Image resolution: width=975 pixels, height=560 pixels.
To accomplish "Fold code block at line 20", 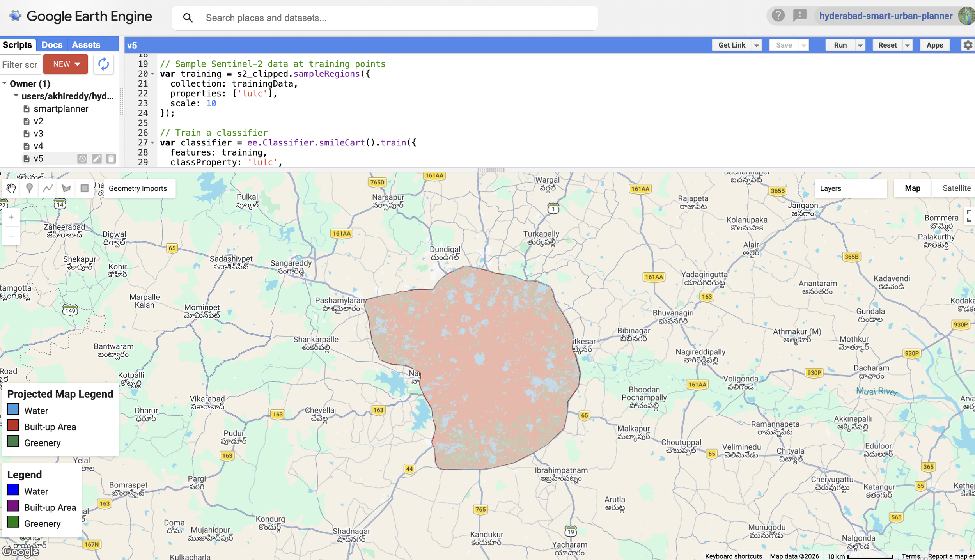I will coord(152,74).
